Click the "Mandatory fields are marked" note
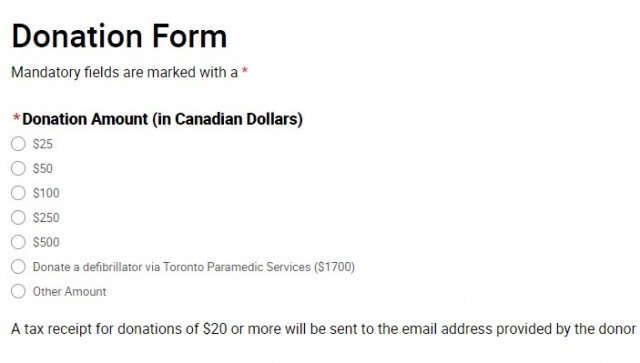 [124, 72]
